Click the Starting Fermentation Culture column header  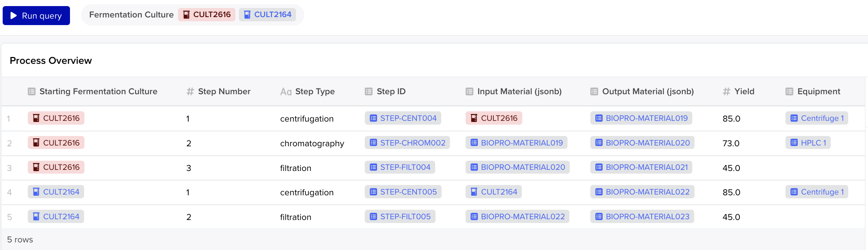click(98, 92)
